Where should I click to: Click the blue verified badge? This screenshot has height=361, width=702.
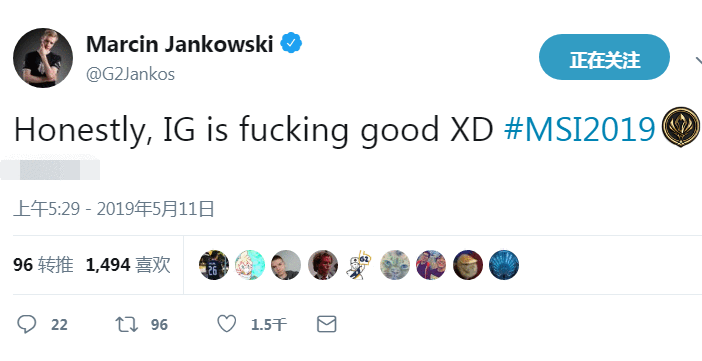291,43
